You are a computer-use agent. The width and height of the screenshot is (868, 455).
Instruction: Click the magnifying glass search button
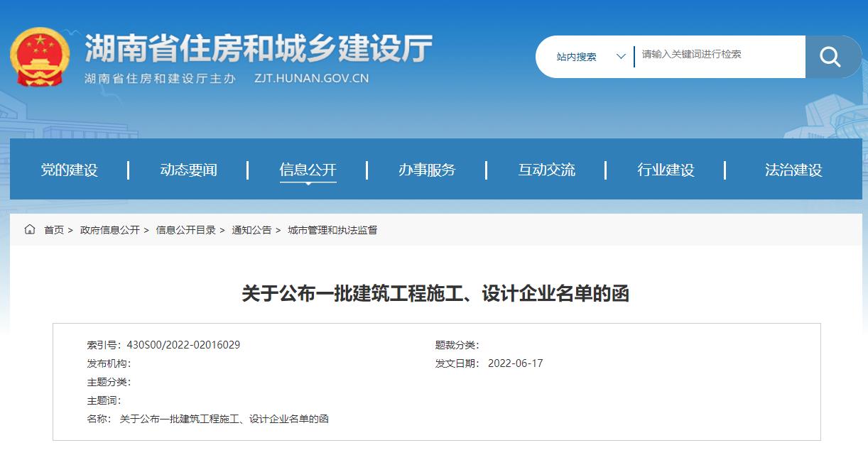click(x=830, y=57)
